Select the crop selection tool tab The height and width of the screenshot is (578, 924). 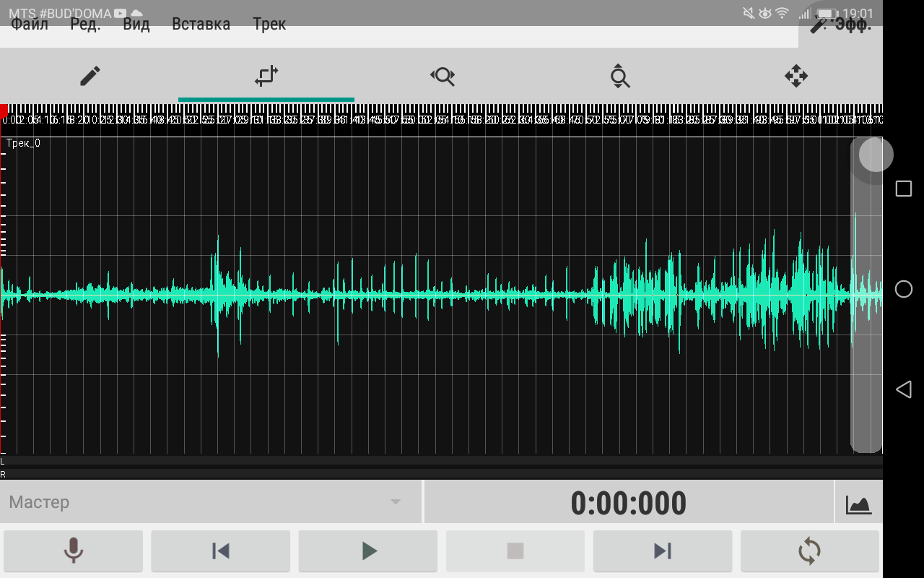click(266, 75)
